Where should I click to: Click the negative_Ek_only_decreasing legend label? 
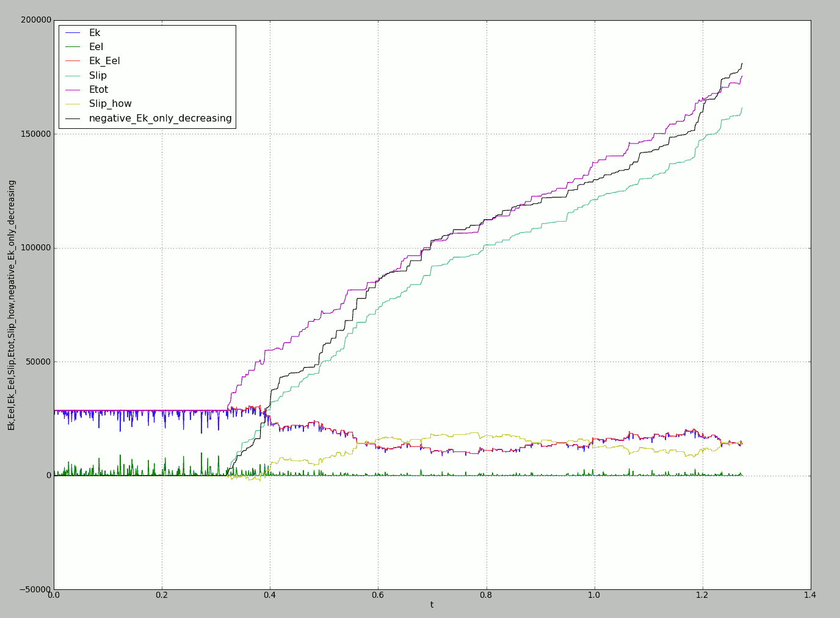[x=160, y=118]
